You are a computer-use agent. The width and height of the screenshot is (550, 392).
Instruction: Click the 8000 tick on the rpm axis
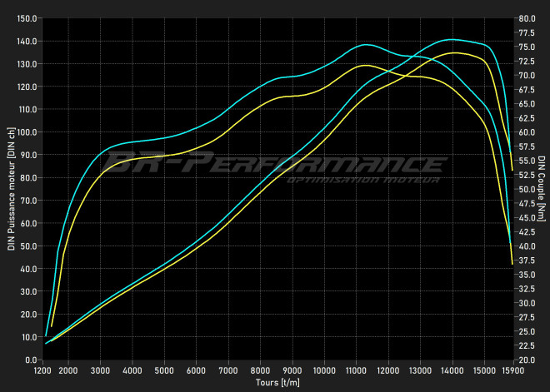tap(260, 370)
